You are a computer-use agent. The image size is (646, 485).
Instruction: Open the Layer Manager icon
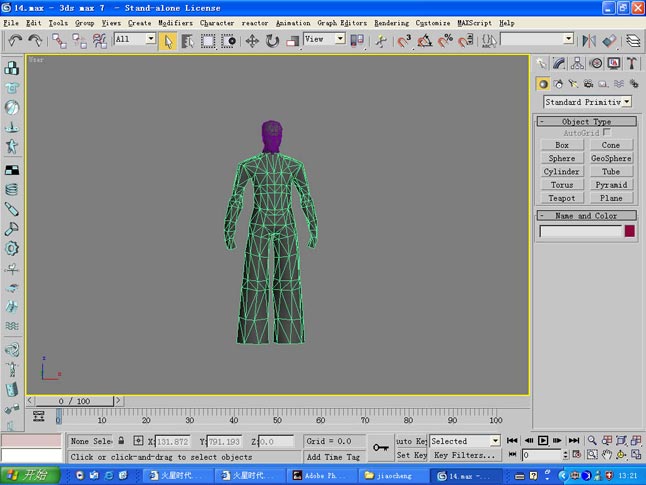(x=633, y=41)
